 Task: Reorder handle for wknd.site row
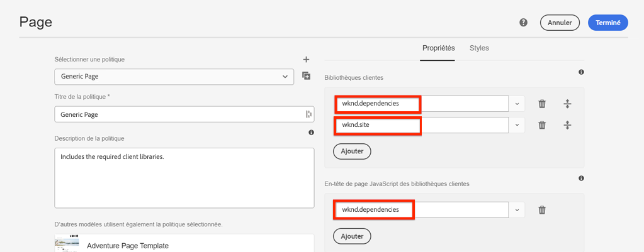567,125
